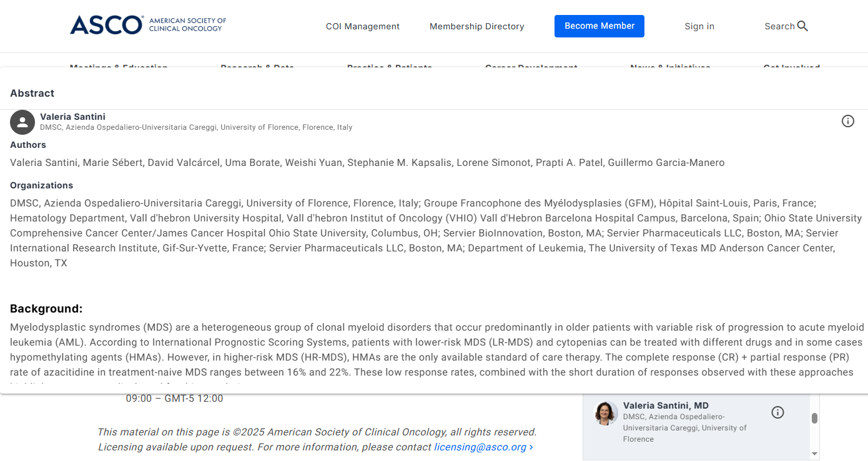
Task: Click info icon on Valeria Santini, MD card
Action: click(x=777, y=412)
